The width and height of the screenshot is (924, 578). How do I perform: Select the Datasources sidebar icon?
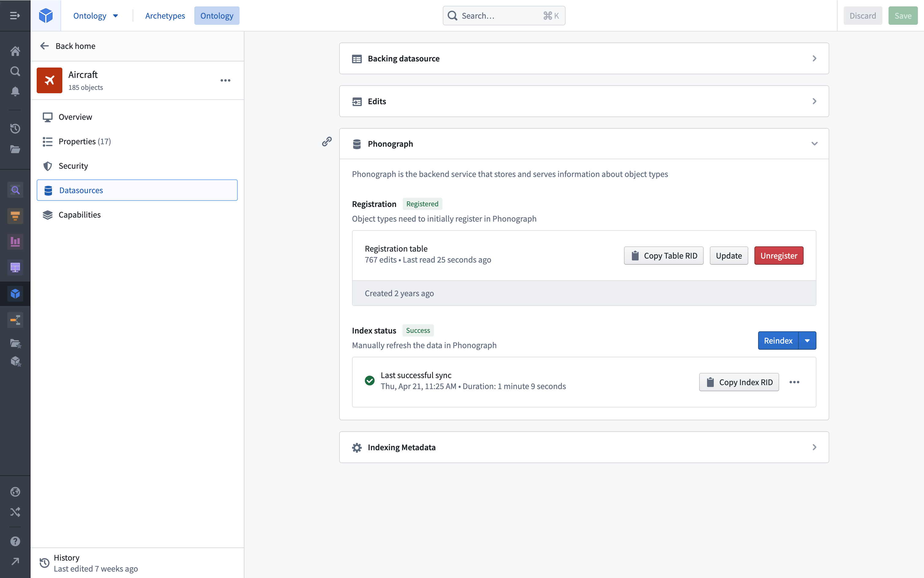click(x=48, y=190)
